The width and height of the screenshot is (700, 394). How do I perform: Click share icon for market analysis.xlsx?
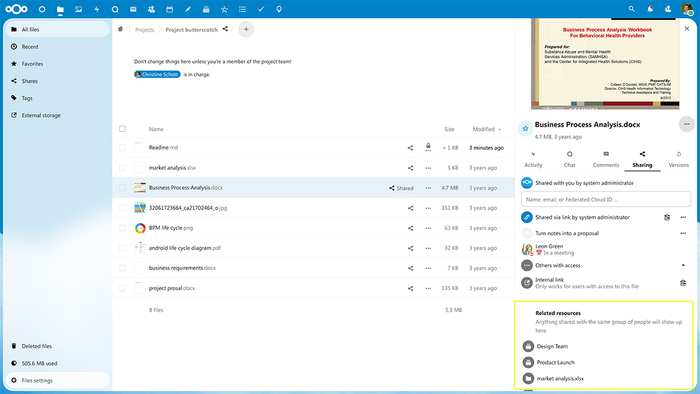click(410, 168)
